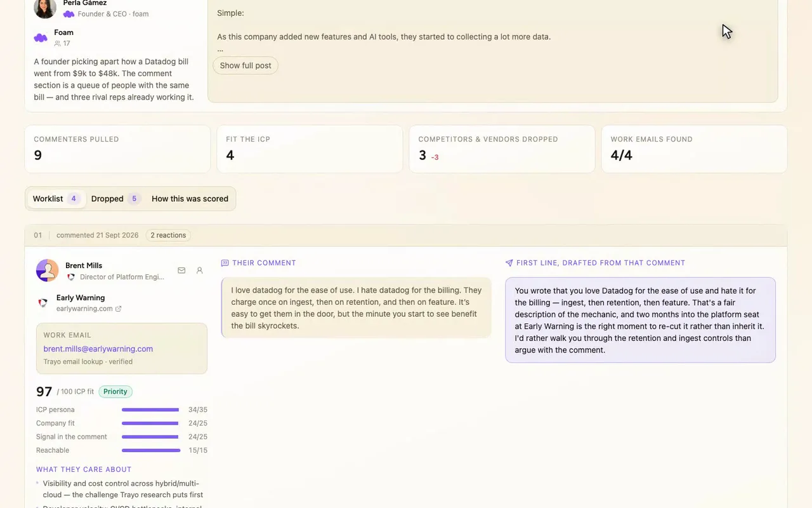Click the ICP persona score bar

coord(150,410)
